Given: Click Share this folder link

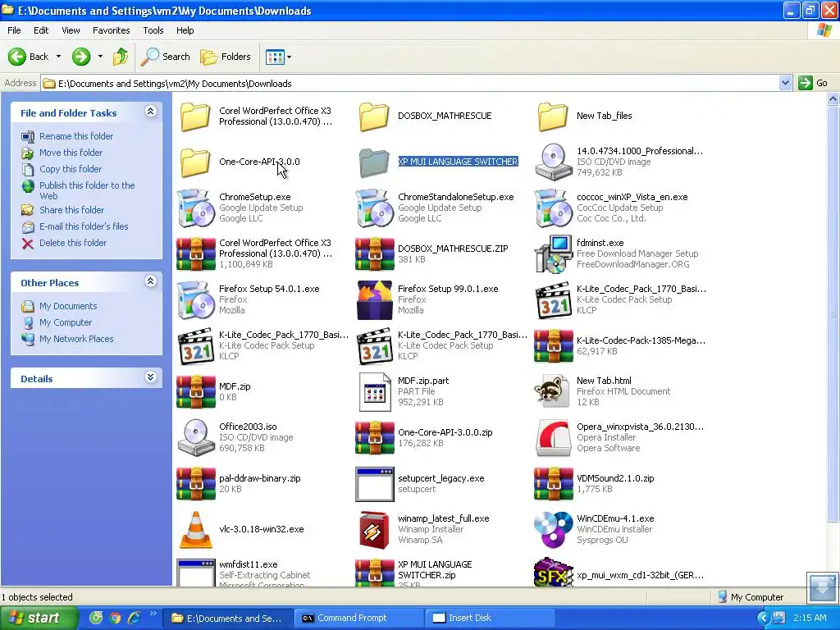Looking at the screenshot, I should point(72,210).
